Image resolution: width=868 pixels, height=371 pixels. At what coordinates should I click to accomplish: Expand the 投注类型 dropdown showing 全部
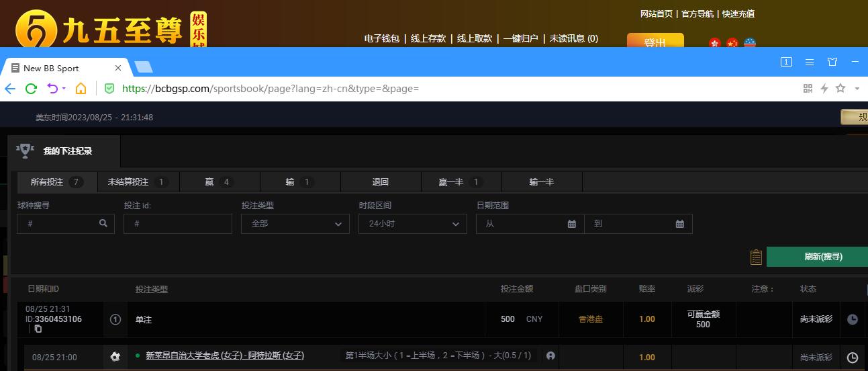[x=295, y=224]
